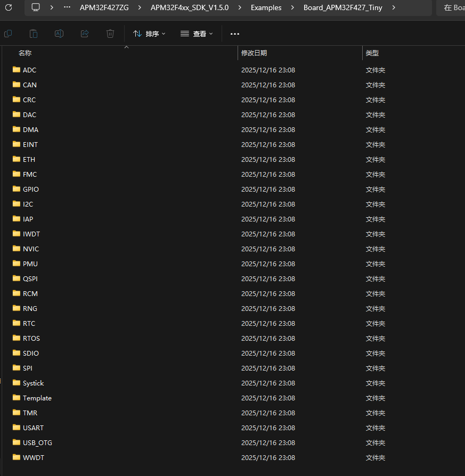Click the Copy icon in the toolbar
Viewport: 465px width, 476px height.
click(x=8, y=34)
